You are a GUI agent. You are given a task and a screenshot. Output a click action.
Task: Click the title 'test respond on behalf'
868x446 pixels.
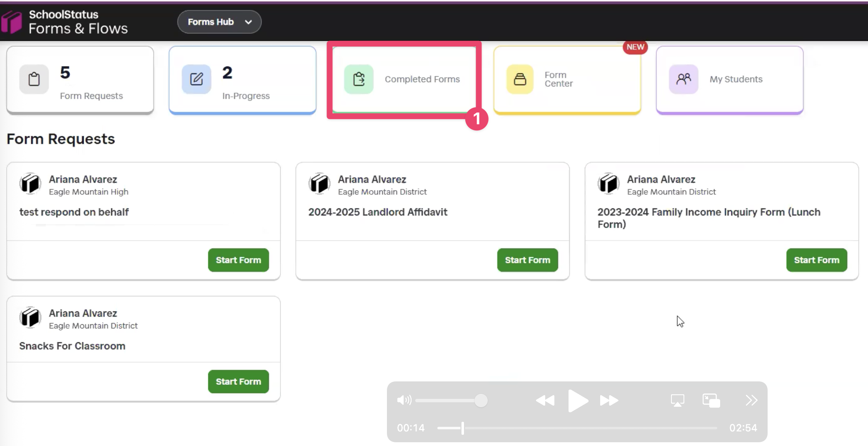point(74,212)
